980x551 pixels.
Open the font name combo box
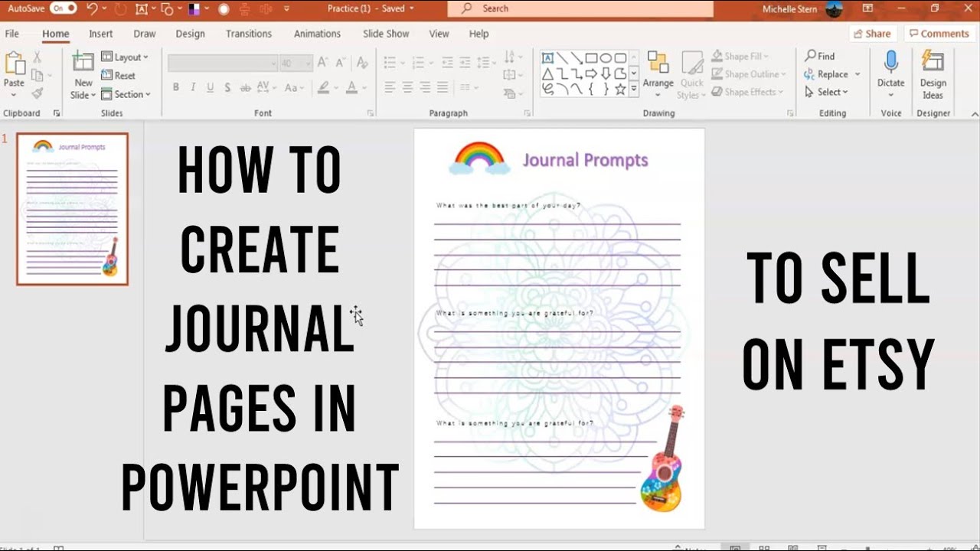[x=223, y=64]
